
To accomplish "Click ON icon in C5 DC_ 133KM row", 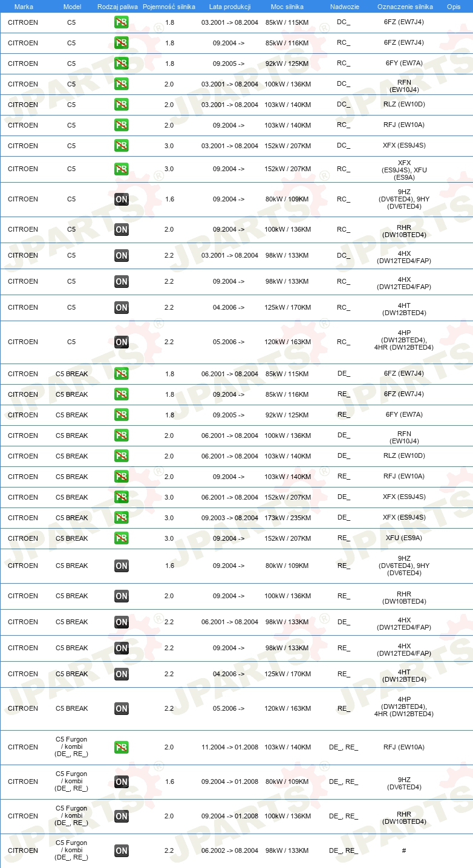I will (121, 255).
